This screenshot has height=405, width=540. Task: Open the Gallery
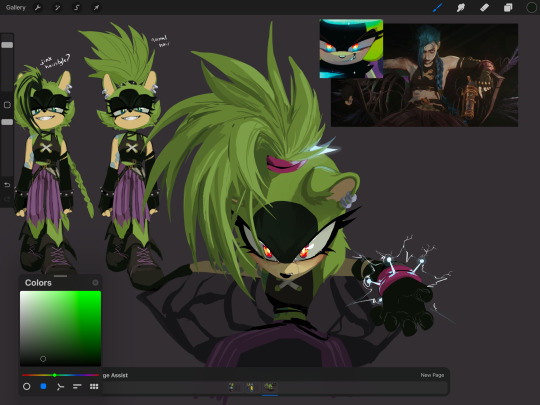pyautogui.click(x=15, y=7)
